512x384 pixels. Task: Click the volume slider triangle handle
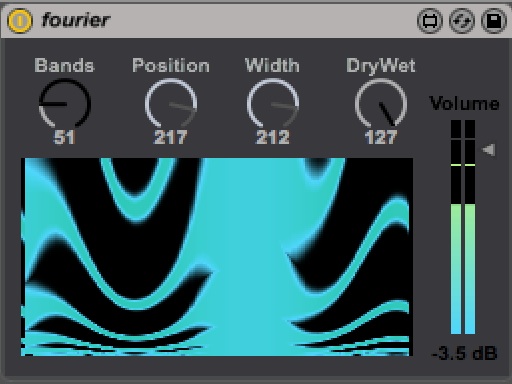pyautogui.click(x=489, y=150)
